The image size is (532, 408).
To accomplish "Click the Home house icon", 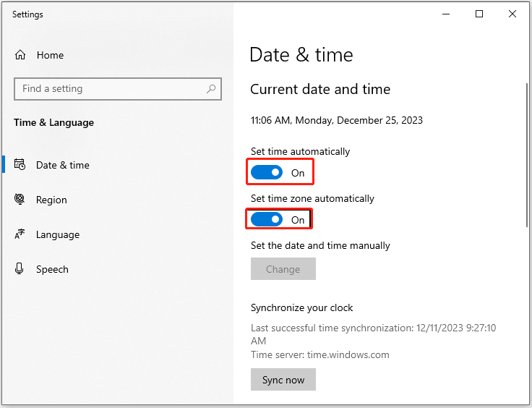I will tap(20, 55).
